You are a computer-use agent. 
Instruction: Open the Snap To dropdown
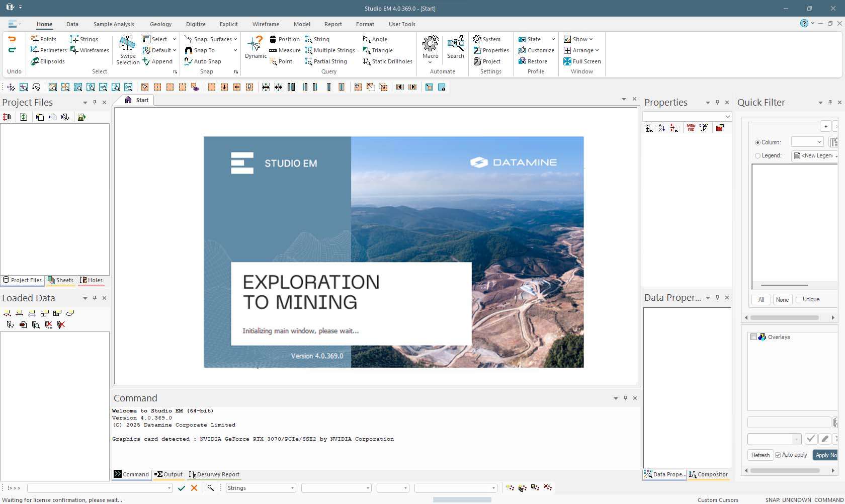click(234, 50)
